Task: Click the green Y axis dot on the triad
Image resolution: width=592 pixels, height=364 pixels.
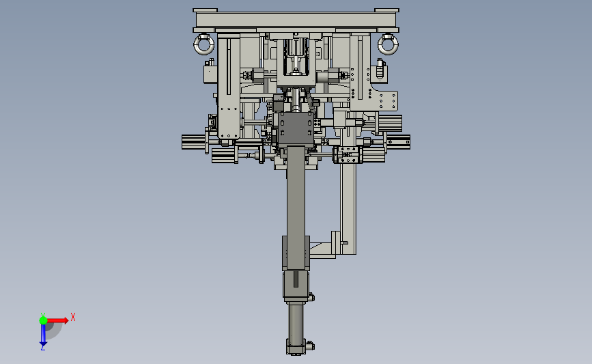Action: coord(43,320)
